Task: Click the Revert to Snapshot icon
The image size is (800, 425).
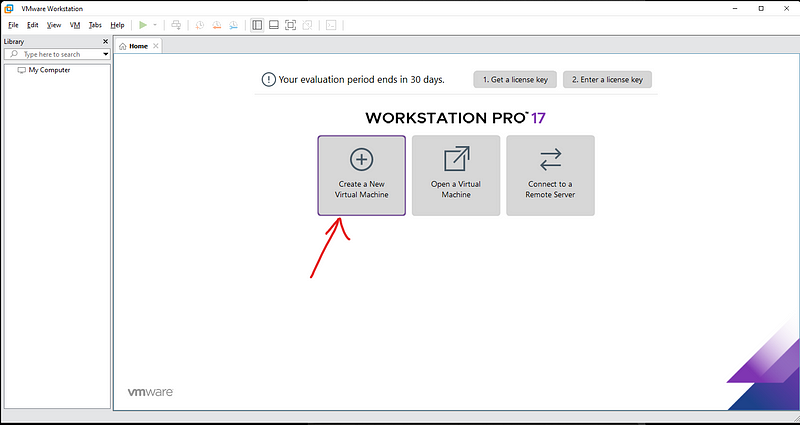Action: [217, 25]
